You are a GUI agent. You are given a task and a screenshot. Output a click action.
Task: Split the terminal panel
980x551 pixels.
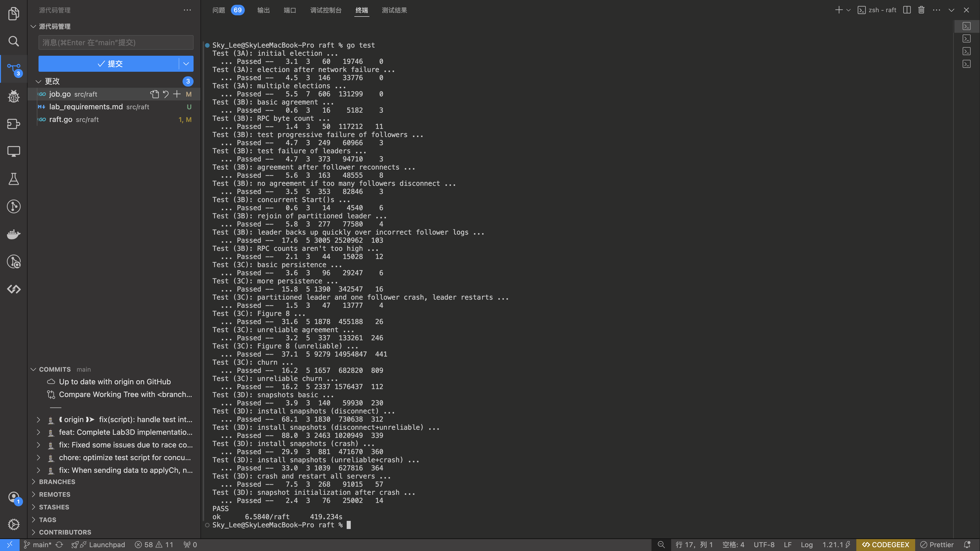coord(907,10)
